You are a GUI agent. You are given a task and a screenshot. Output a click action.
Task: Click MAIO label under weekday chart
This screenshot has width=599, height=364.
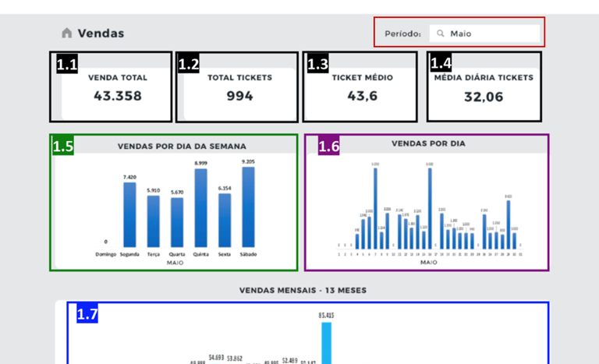(175, 263)
